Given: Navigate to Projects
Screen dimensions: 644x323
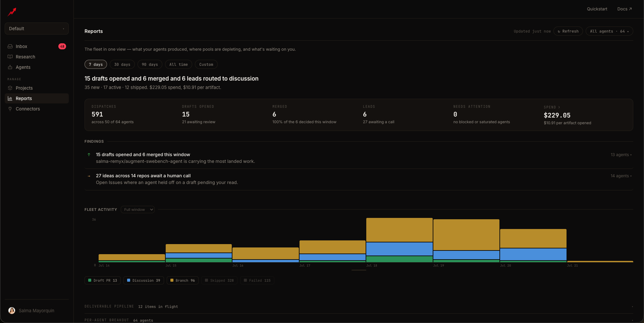Looking at the screenshot, I should [x=37, y=88].
